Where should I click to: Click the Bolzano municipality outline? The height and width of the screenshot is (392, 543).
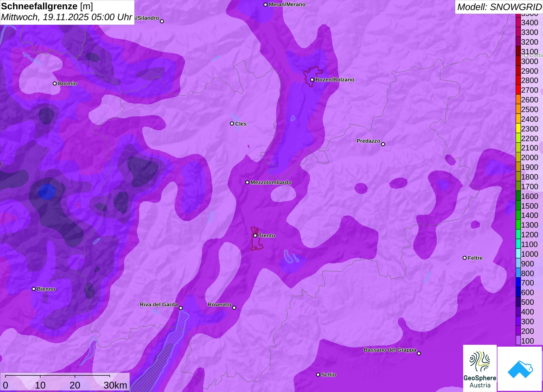click(x=313, y=76)
